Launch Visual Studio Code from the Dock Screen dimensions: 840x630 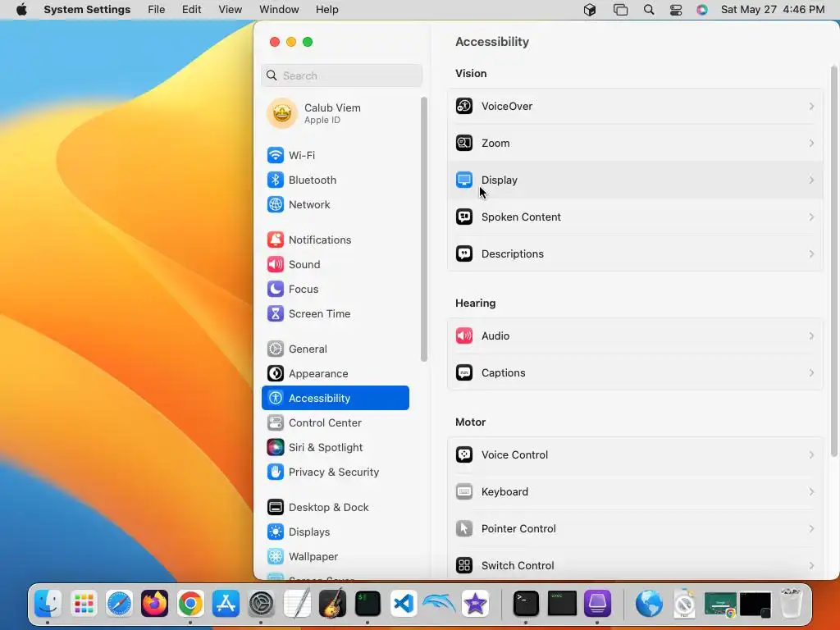pos(404,604)
